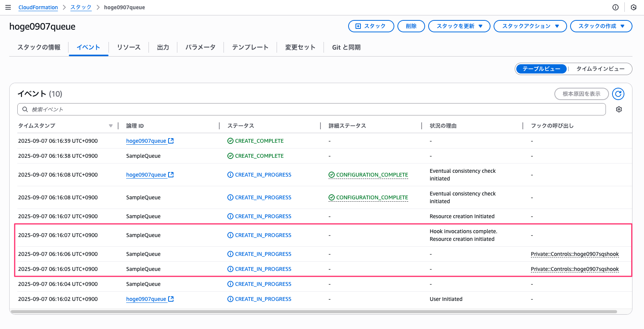Click the horizontal scrollbar under events table
This screenshot has width=644, height=329.
click(x=314, y=312)
